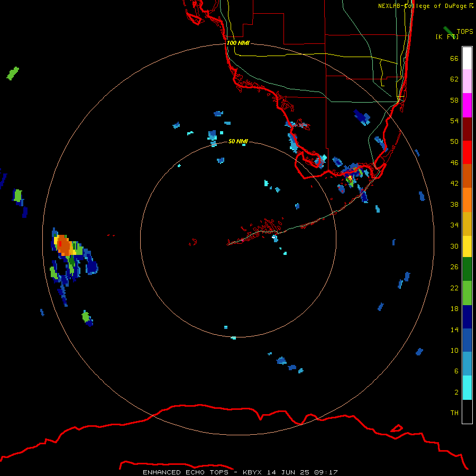This screenshot has width=476, height=476.
Task: Click the light pink legend swatch
Action: click(467, 81)
